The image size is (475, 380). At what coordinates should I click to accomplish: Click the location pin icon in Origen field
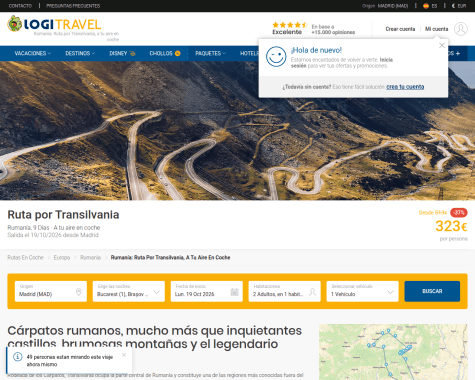pyautogui.click(x=79, y=292)
